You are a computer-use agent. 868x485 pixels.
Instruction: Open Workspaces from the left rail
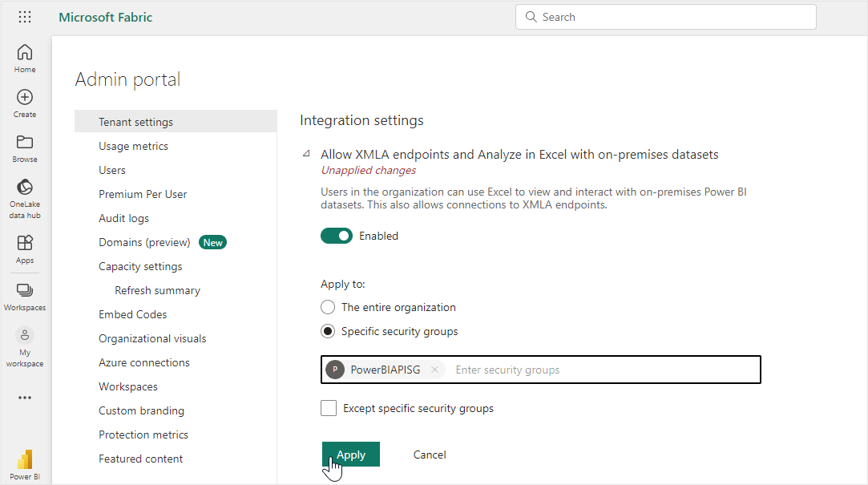[25, 291]
